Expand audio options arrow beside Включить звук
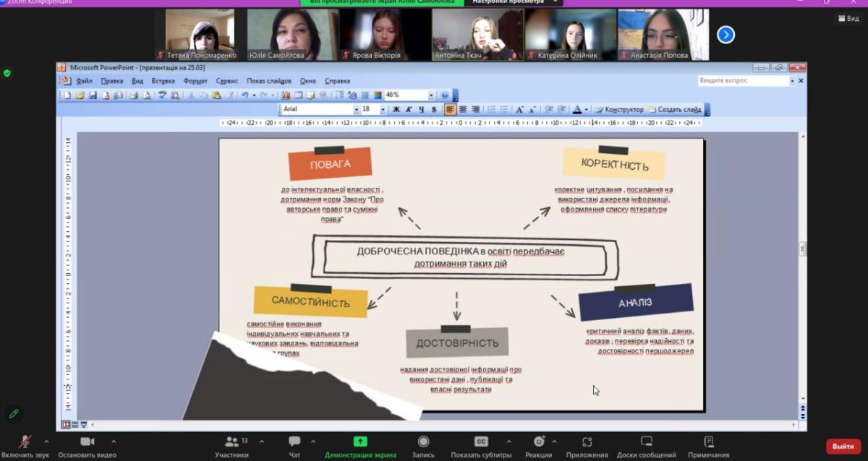This screenshot has width=868, height=461. (46, 441)
